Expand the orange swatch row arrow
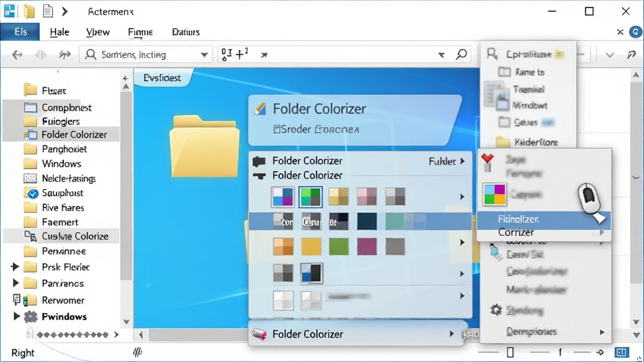 (x=462, y=243)
